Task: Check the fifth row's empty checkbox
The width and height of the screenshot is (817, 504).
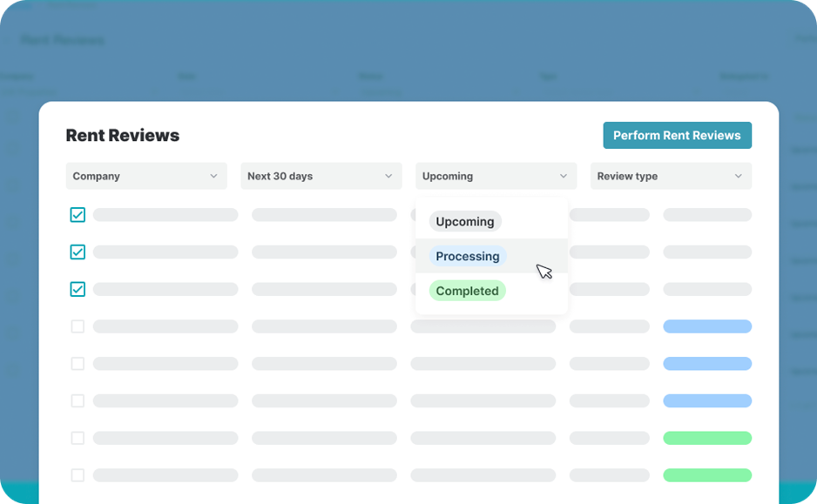Action: [x=78, y=363]
